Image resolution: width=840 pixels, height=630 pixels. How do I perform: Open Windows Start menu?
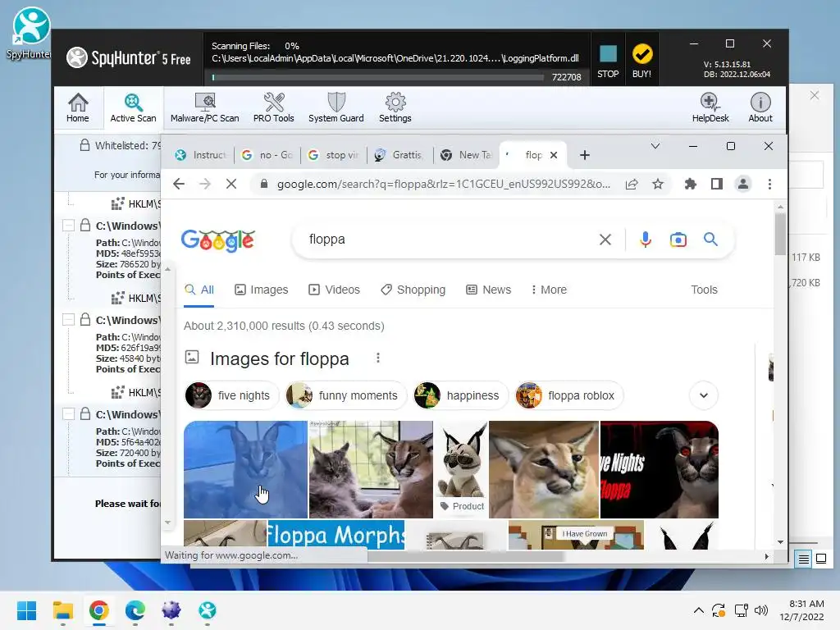pyautogui.click(x=27, y=610)
